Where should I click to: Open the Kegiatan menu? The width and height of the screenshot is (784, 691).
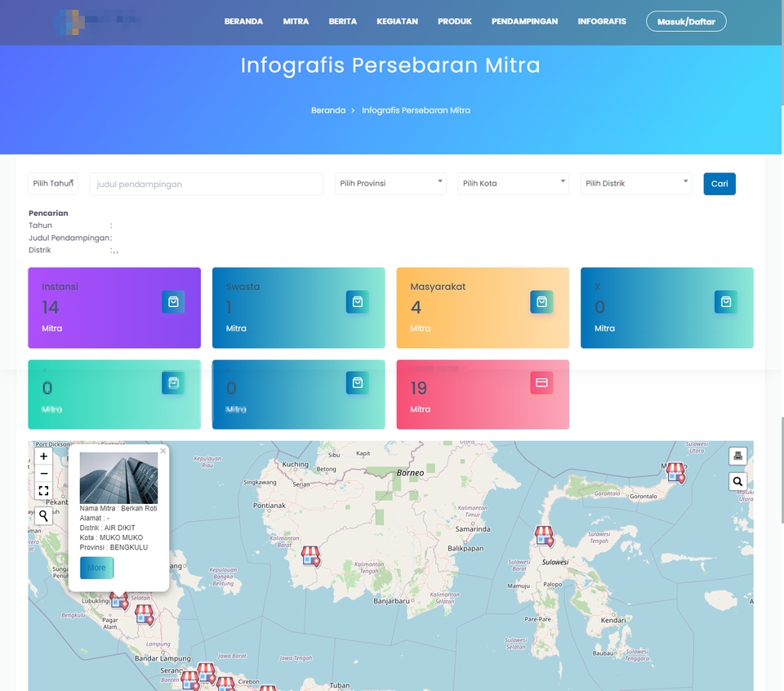tap(398, 21)
